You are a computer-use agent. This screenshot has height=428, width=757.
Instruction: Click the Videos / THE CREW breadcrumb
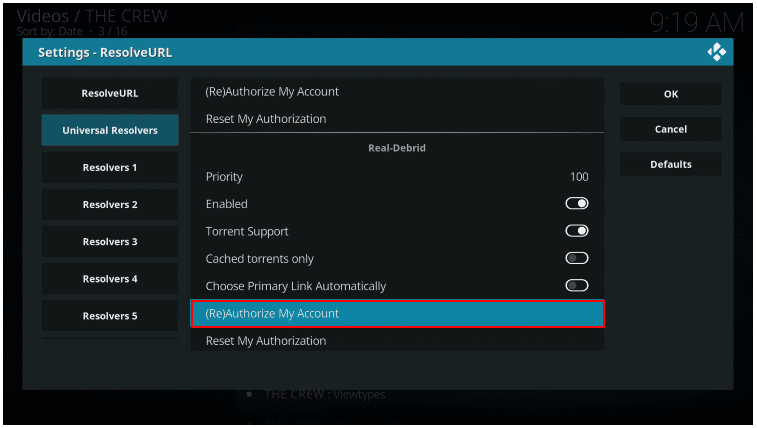92,16
